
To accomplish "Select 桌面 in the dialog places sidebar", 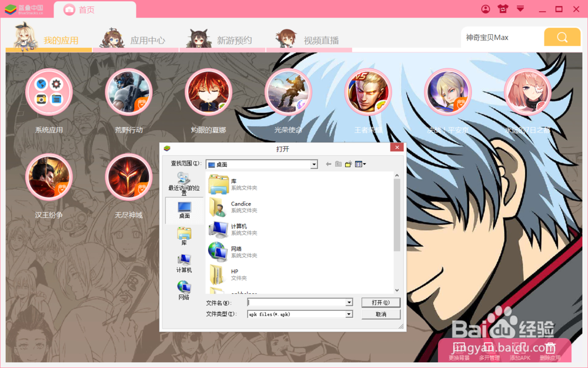I will (184, 210).
